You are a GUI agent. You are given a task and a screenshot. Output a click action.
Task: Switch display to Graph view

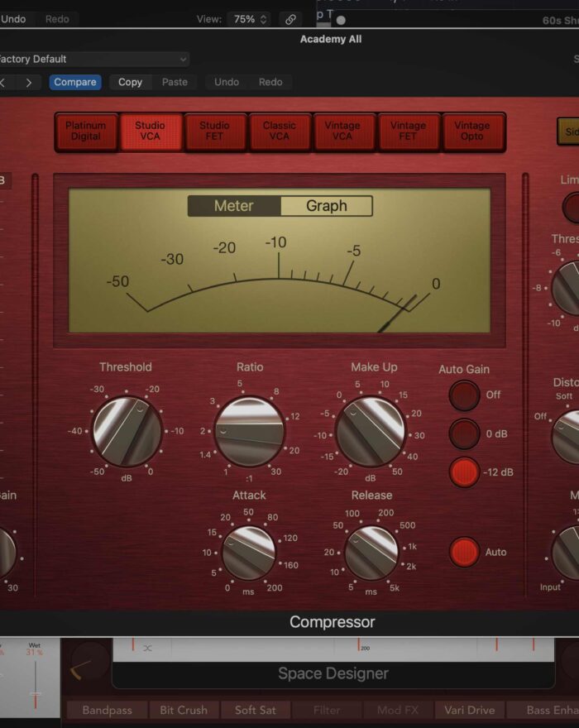(327, 206)
